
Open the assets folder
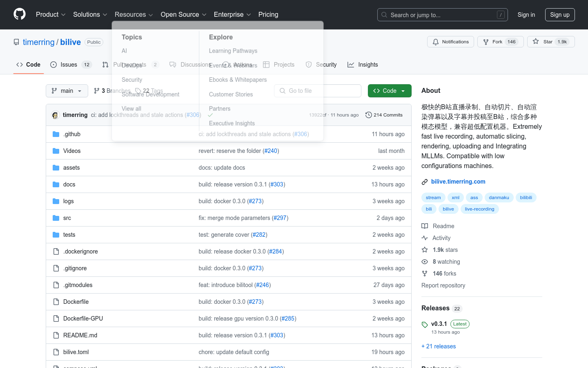[71, 168]
